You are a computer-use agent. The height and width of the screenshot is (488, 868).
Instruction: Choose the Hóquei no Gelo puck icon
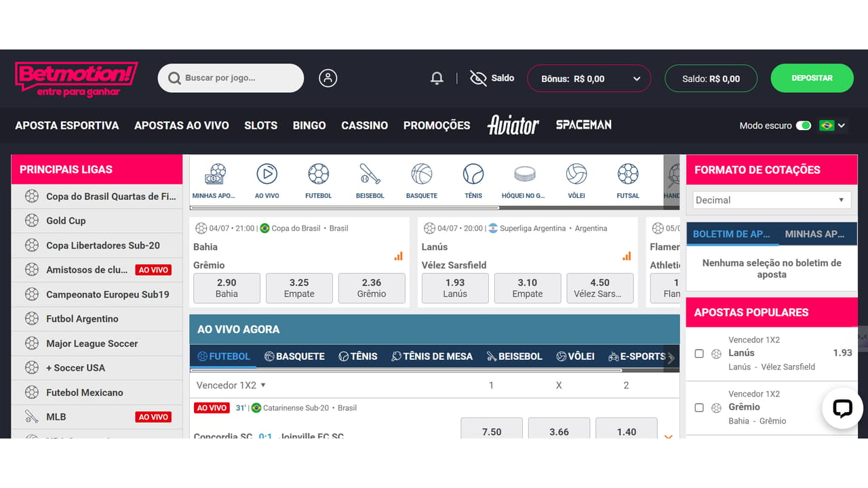525,174
